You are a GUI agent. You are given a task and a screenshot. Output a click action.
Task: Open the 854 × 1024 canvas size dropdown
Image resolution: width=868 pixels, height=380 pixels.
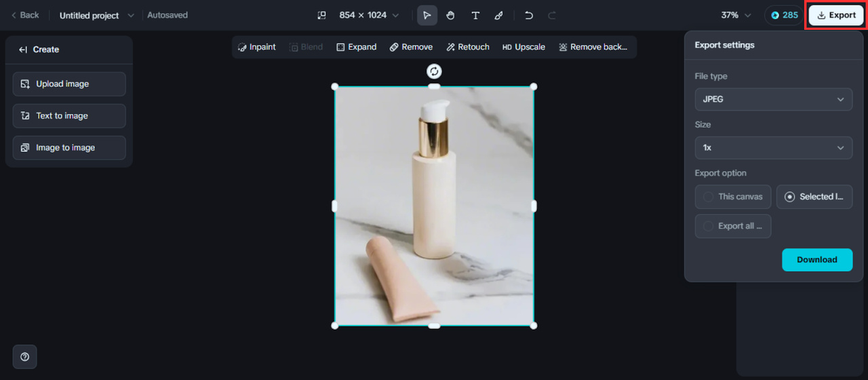point(370,15)
